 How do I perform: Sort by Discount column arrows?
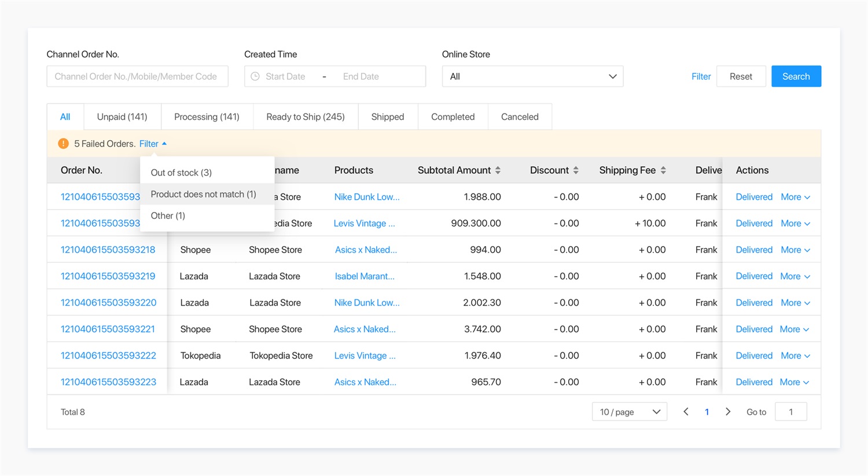pos(576,170)
